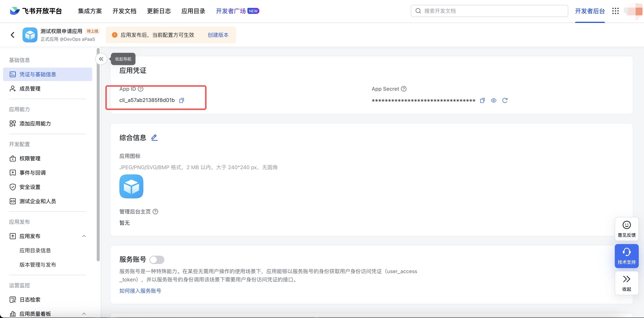Screen dimensions: 644x318
Task: Copy the App Secret
Action: click(482, 100)
